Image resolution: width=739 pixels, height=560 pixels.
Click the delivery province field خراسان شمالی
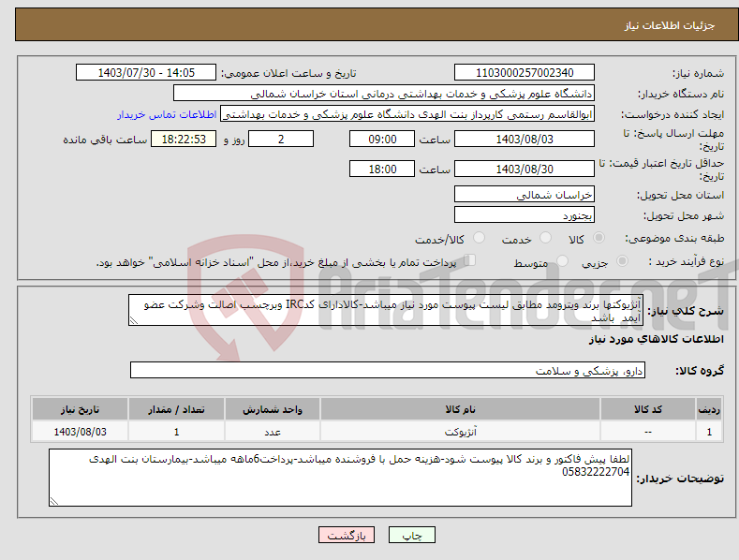point(525,194)
